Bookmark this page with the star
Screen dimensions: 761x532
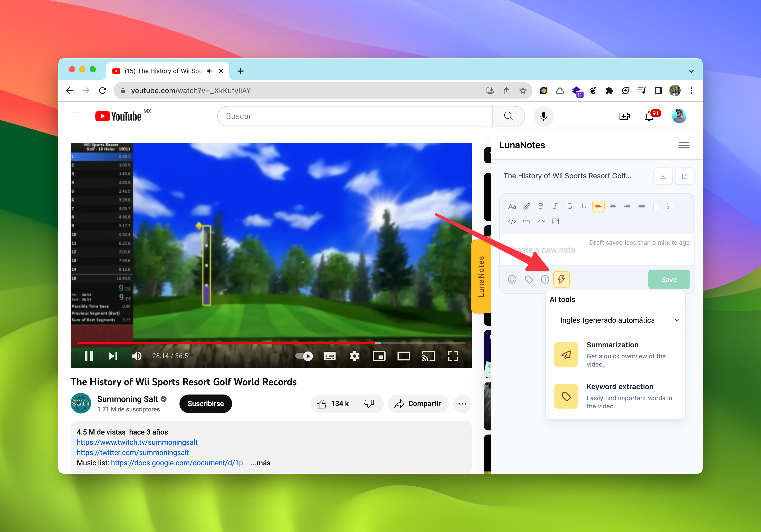point(523,91)
